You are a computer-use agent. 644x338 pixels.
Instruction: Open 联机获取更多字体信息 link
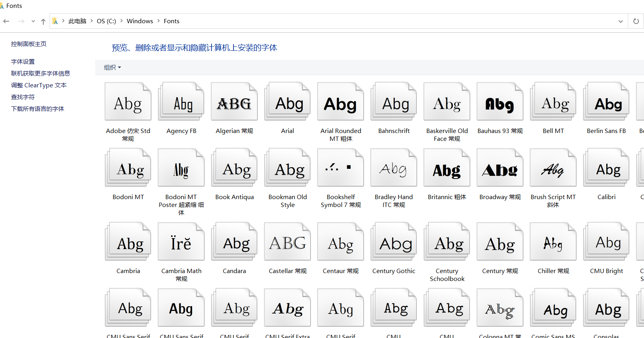pyautogui.click(x=41, y=74)
